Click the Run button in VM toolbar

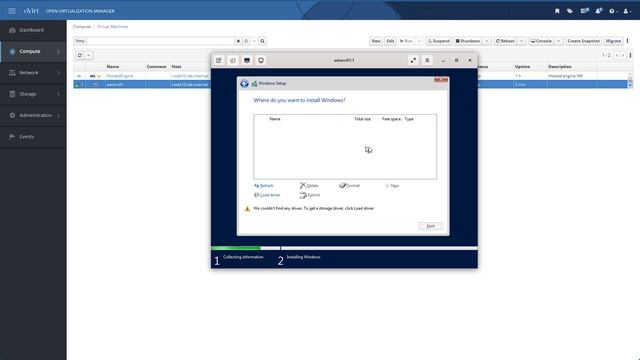pyautogui.click(x=406, y=41)
